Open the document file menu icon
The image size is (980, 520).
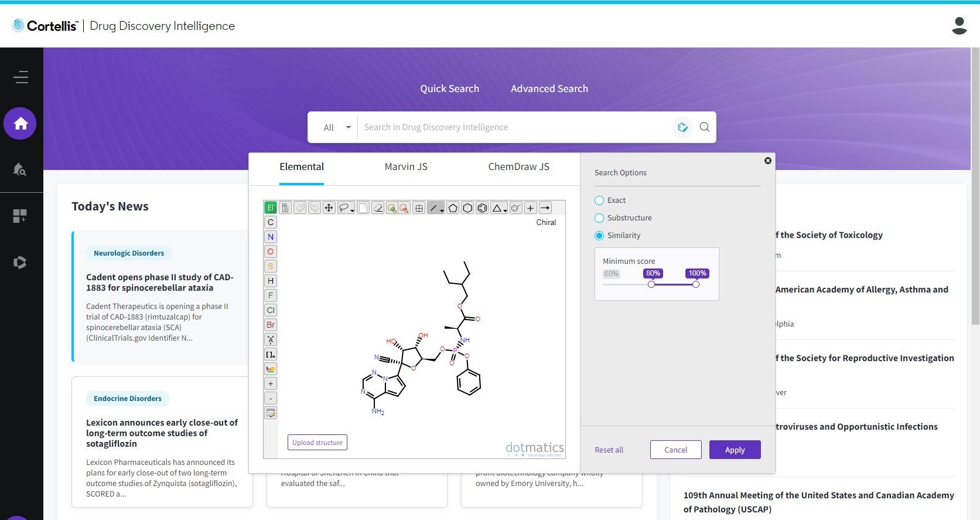pyautogui.click(x=285, y=208)
